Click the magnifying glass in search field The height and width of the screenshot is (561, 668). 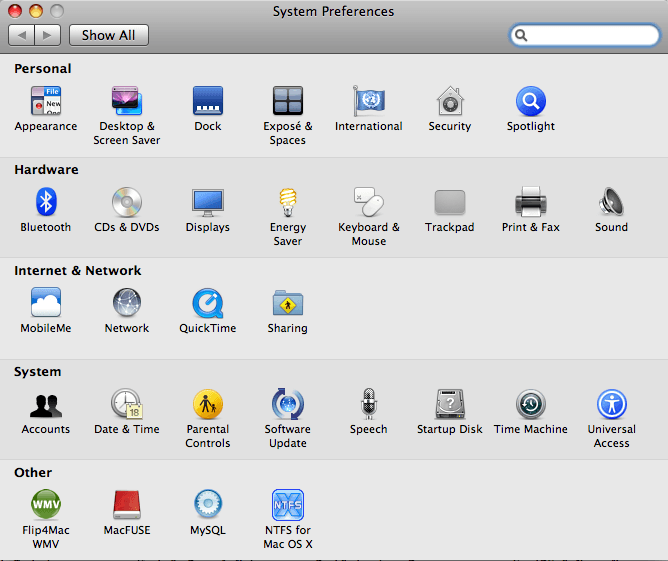[521, 35]
